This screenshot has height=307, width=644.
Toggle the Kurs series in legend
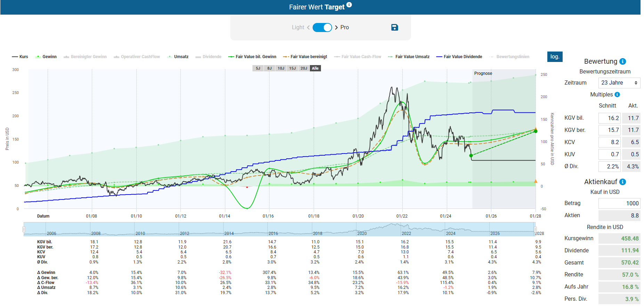[x=20, y=57]
